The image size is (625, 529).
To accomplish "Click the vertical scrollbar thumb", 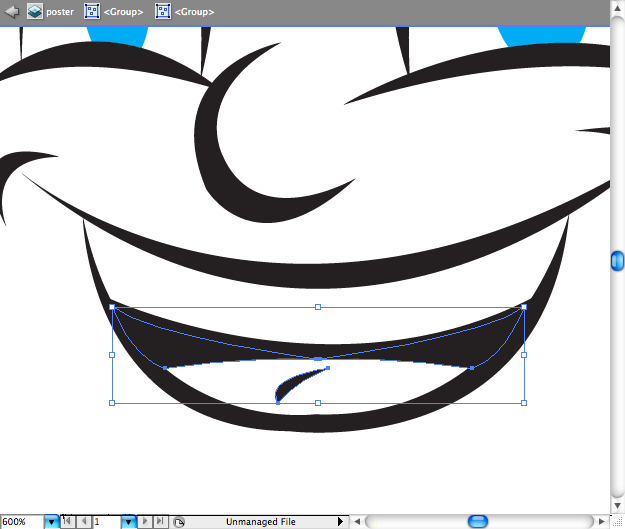I will pos(617,261).
